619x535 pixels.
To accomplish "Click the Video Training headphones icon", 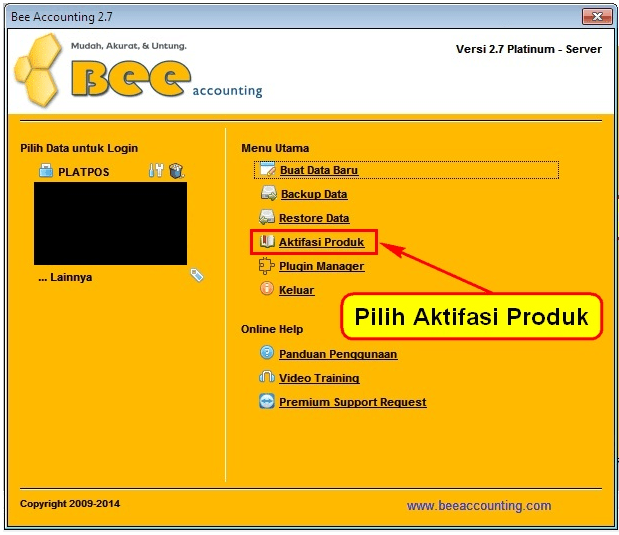I will pyautogui.click(x=267, y=378).
